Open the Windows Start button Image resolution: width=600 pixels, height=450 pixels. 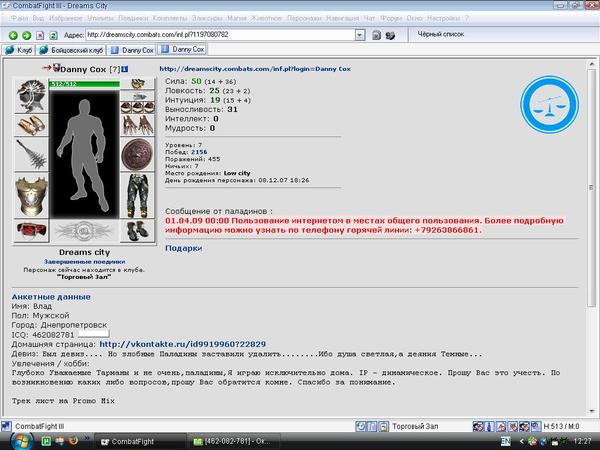click(x=21, y=442)
